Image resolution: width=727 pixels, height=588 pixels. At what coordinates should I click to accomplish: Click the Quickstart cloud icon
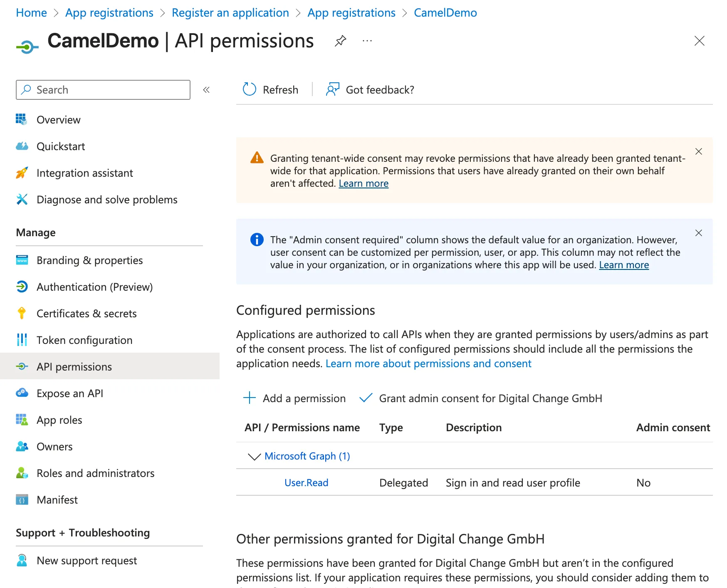point(22,146)
